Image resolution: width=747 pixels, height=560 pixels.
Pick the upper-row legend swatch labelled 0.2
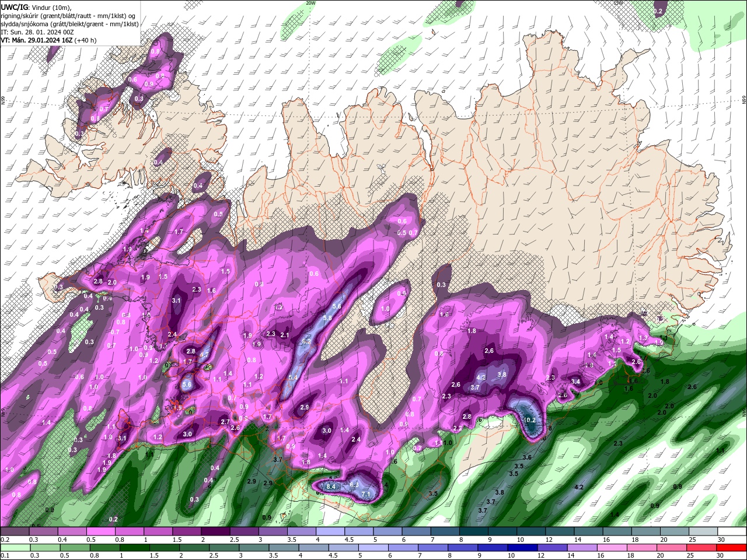(x=15, y=531)
